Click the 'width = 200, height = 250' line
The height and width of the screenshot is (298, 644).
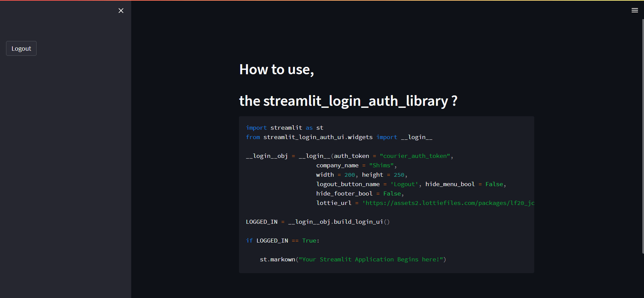(x=362, y=175)
